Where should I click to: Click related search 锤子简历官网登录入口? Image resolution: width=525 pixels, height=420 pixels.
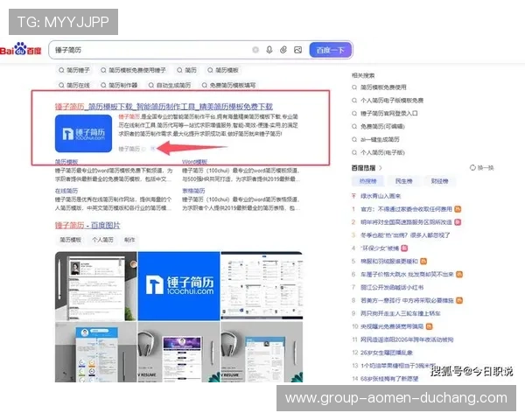click(x=389, y=114)
